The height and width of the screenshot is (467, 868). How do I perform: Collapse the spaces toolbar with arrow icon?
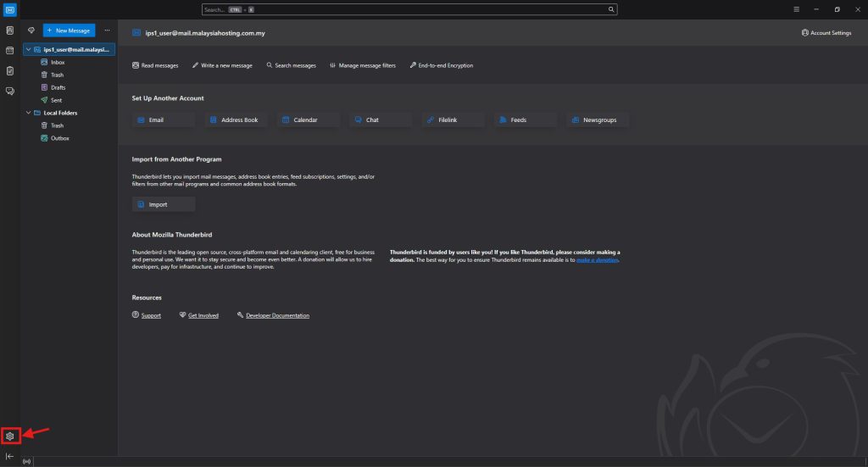pos(10,457)
